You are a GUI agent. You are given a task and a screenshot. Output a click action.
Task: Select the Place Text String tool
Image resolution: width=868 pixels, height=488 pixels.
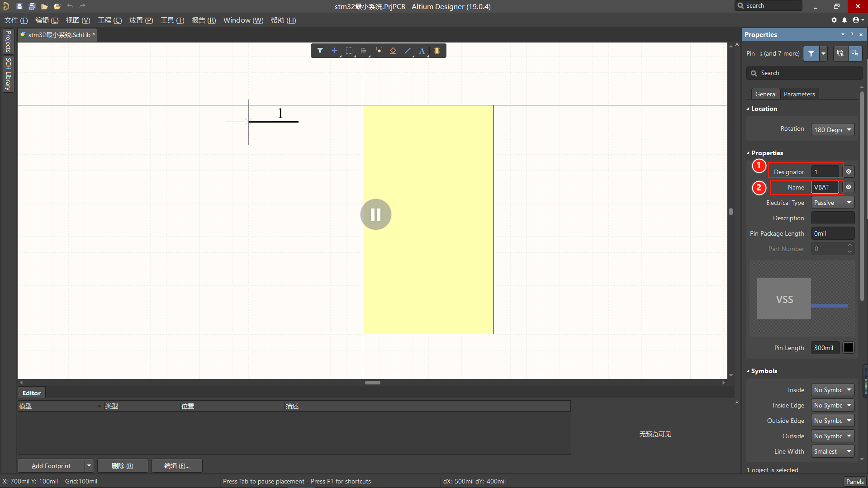tap(422, 51)
